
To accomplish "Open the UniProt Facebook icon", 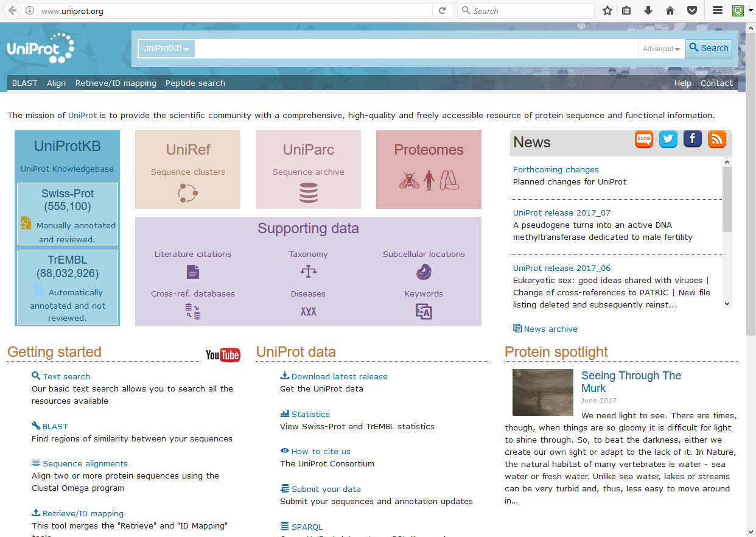I will pyautogui.click(x=693, y=139).
